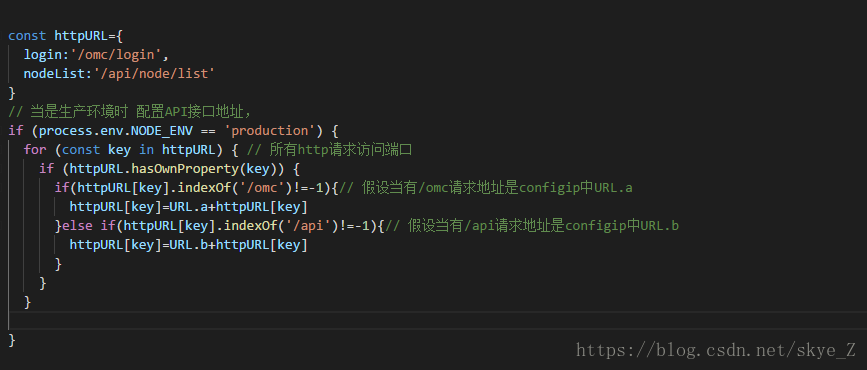Image resolution: width=867 pixels, height=370 pixels.
Task: Click the blog.csdn.net watermark link
Action: [x=716, y=350]
